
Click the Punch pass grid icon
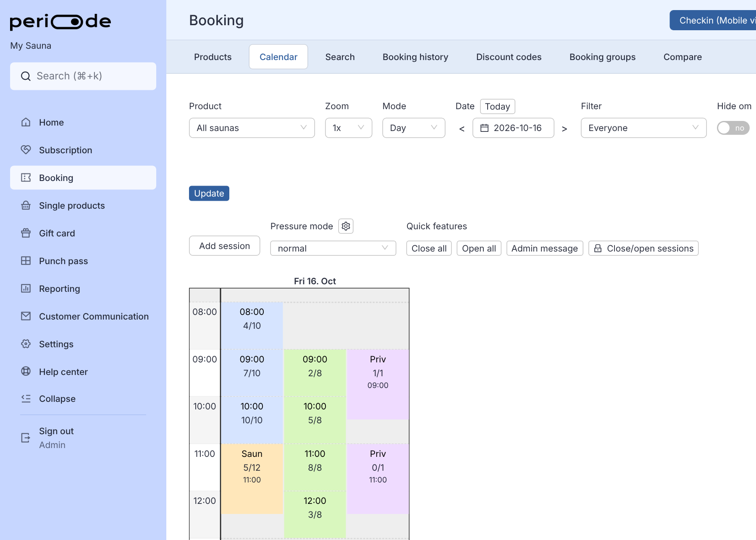coord(26,261)
